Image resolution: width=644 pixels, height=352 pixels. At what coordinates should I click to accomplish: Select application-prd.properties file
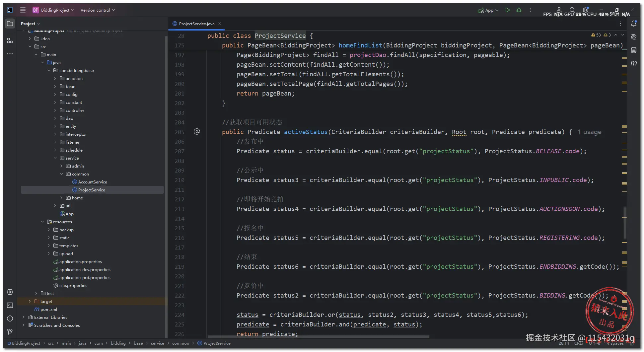coord(82,277)
